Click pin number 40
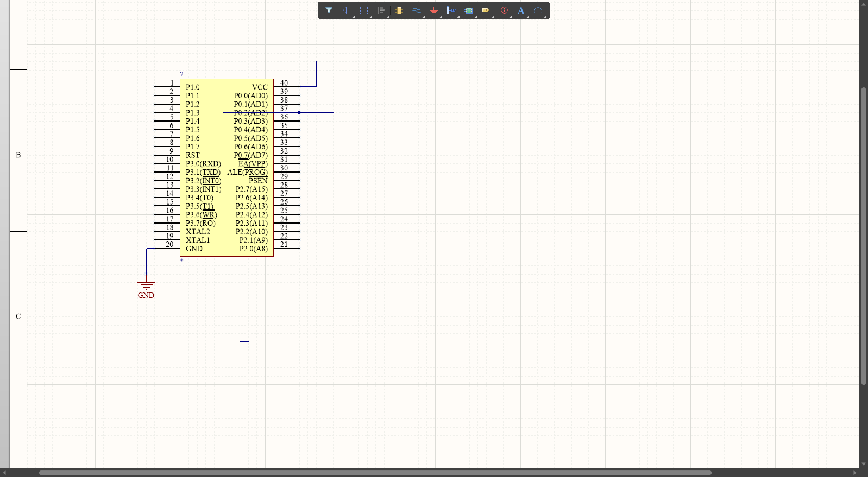Image resolution: width=868 pixels, height=477 pixels. click(x=284, y=83)
